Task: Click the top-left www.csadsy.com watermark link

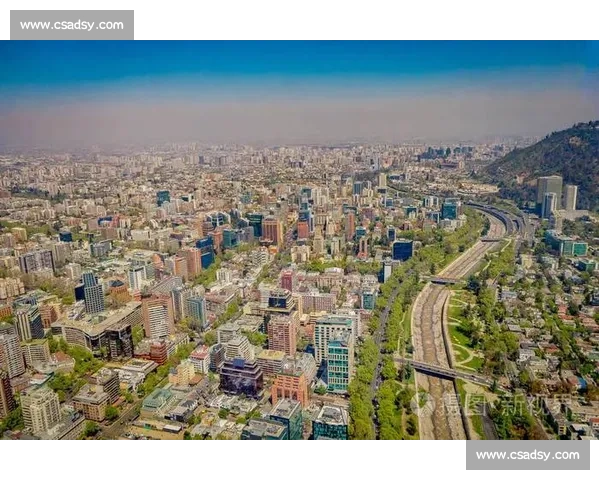Action: click(72, 25)
